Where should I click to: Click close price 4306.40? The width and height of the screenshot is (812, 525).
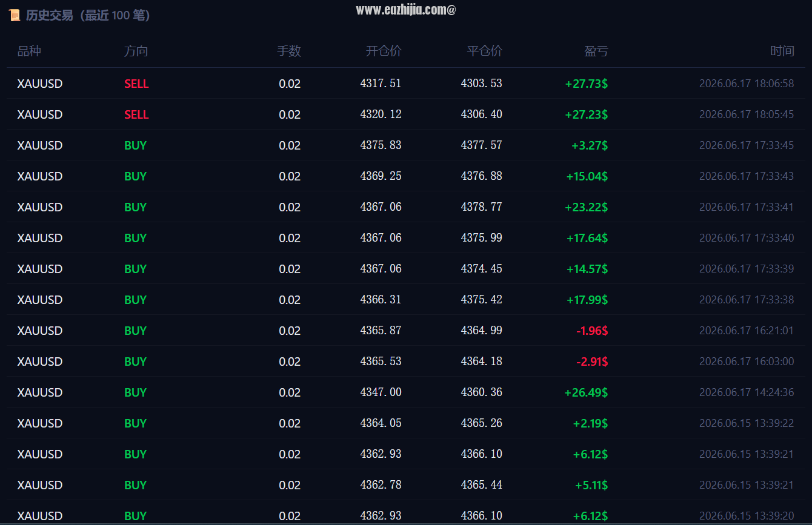pos(482,114)
